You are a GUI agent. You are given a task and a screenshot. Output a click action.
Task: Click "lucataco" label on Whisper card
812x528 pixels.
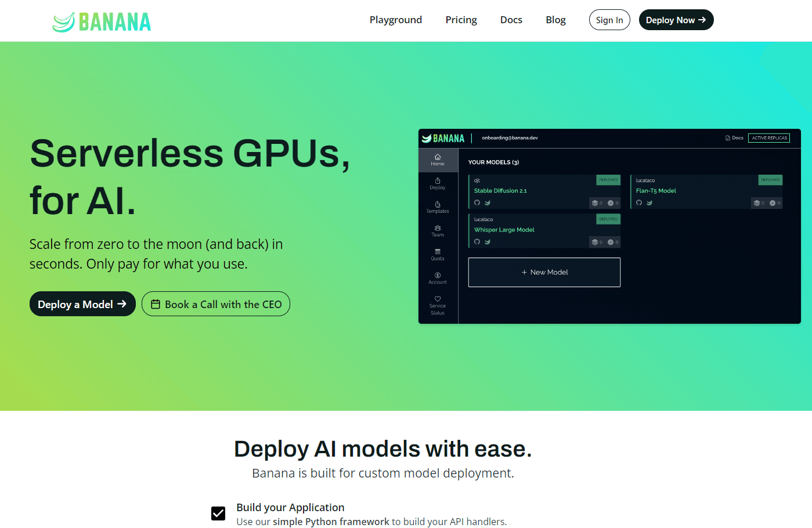(483, 219)
